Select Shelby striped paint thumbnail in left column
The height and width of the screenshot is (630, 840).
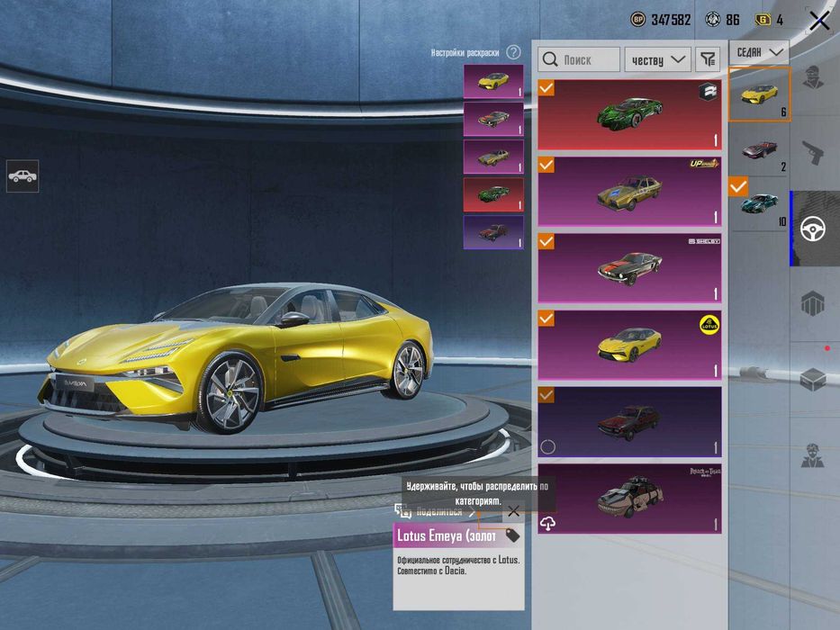493,119
